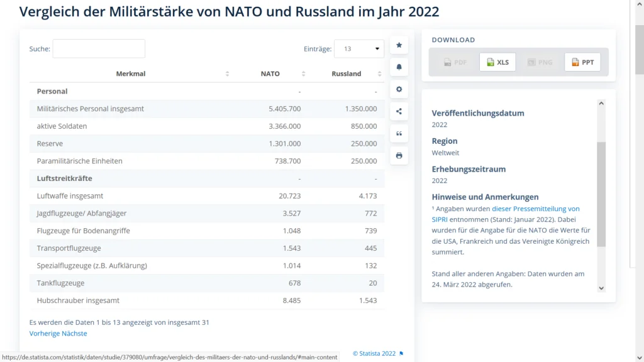This screenshot has width=644, height=362.
Task: Download the statistic as XLS
Action: (497, 62)
